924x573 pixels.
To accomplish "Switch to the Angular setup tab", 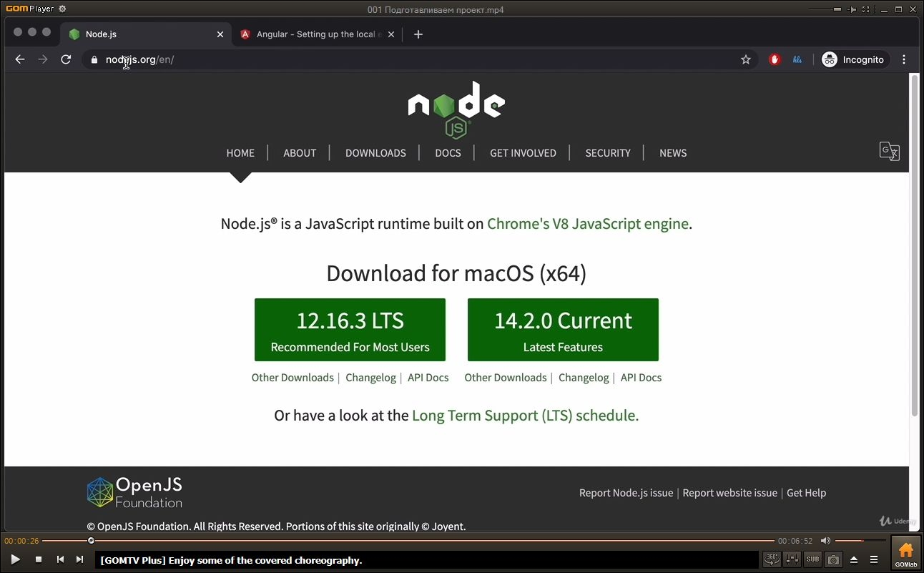I will 318,34.
